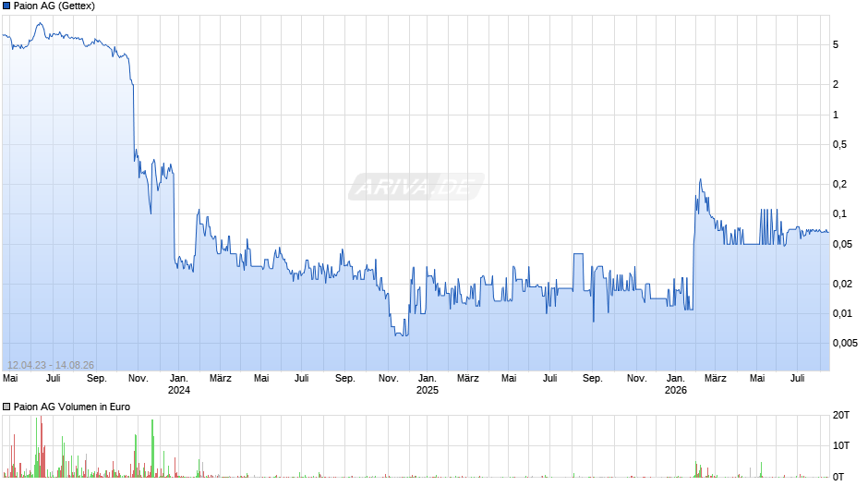Click volume axis value '10T'
The height and width of the screenshot is (486, 868).
coord(841,445)
